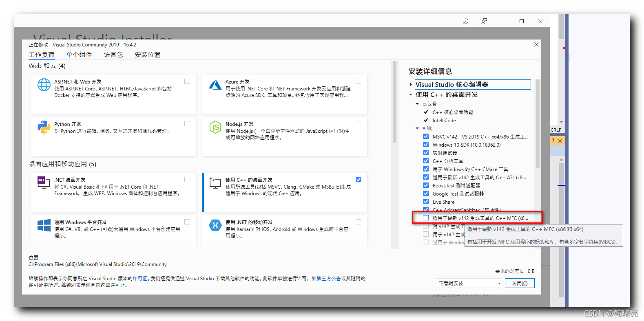The image size is (644, 321).
Task: Select the IntelliCode included item
Action: click(x=444, y=121)
